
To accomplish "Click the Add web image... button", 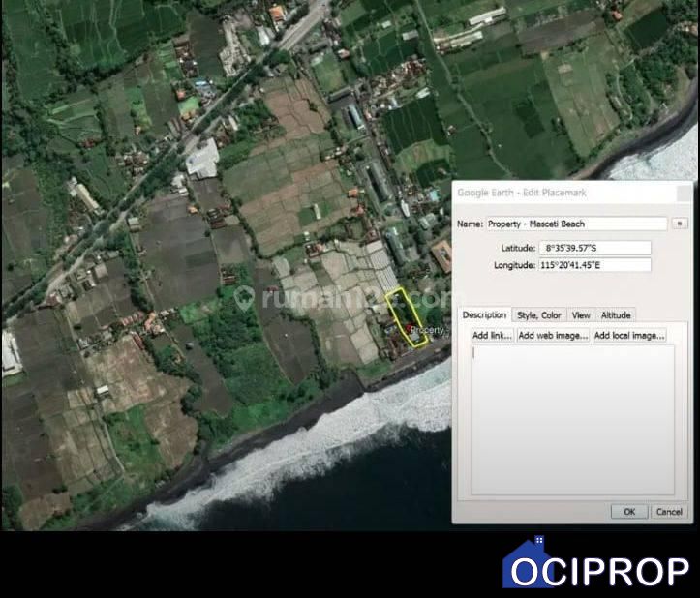I will [x=553, y=335].
